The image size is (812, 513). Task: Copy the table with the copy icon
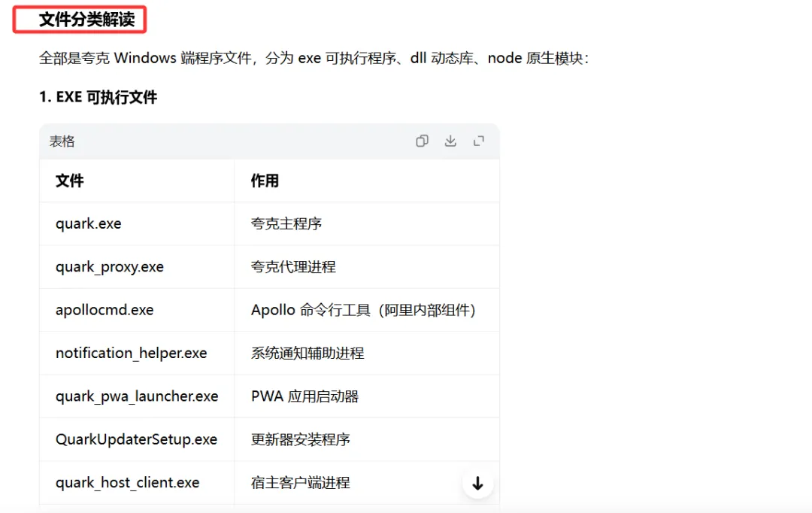click(x=422, y=141)
